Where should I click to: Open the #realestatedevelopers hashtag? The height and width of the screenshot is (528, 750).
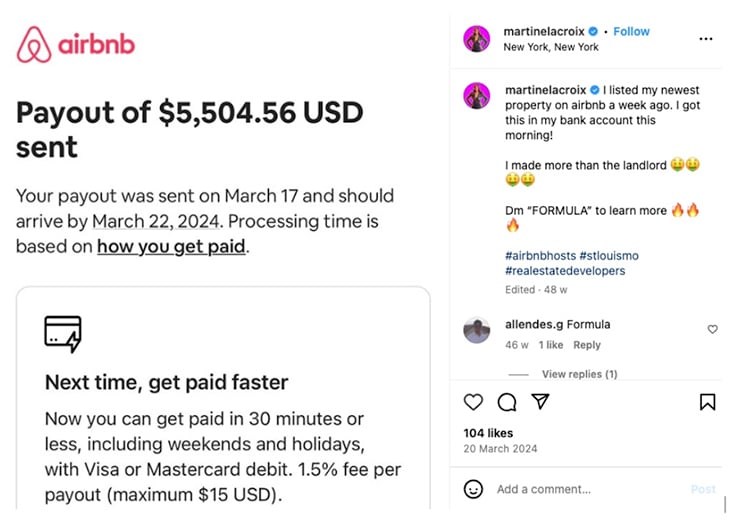(565, 271)
